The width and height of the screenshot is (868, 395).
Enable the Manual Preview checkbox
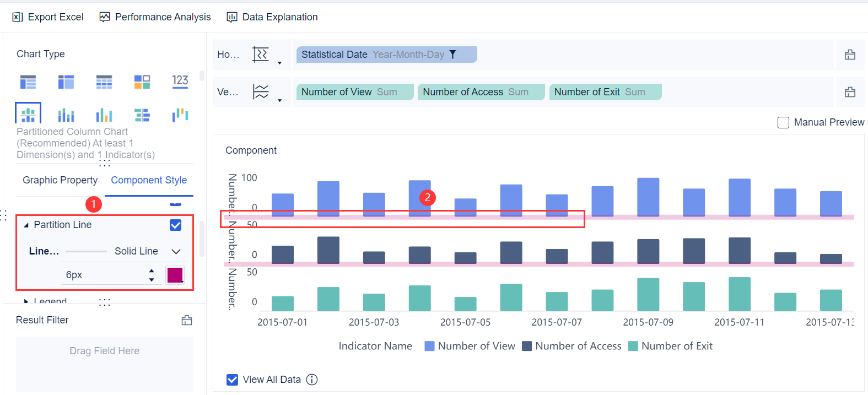point(783,122)
